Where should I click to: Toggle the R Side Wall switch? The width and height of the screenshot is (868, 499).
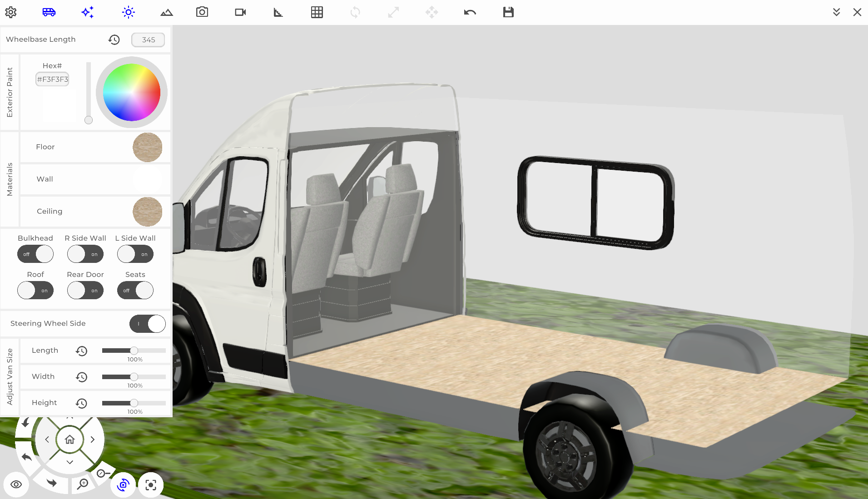(x=85, y=254)
